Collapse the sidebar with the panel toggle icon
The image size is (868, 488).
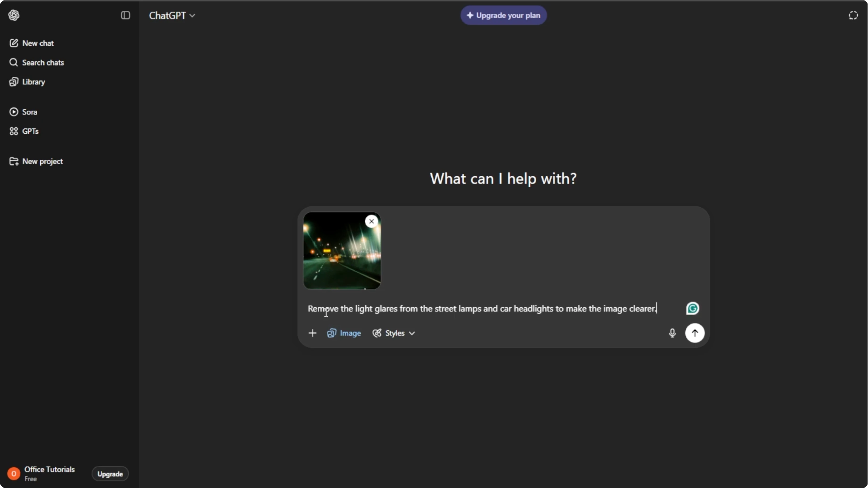click(125, 15)
